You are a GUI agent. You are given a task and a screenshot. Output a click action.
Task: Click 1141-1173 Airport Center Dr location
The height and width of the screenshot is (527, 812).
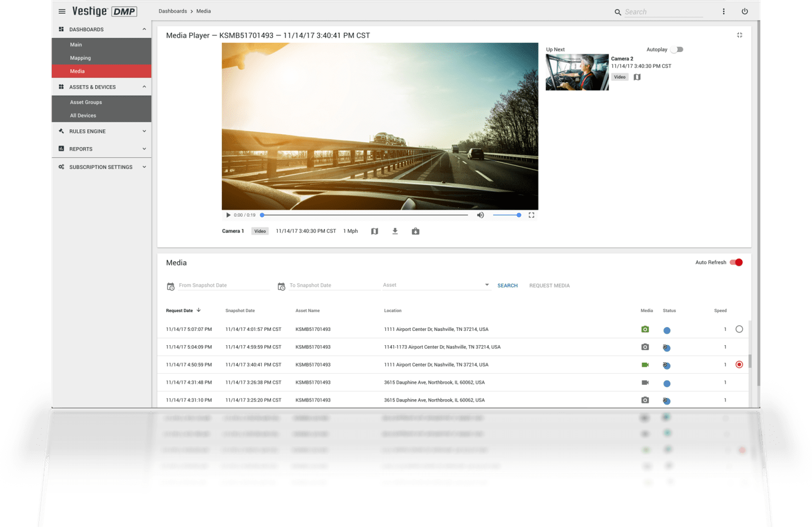tap(442, 347)
